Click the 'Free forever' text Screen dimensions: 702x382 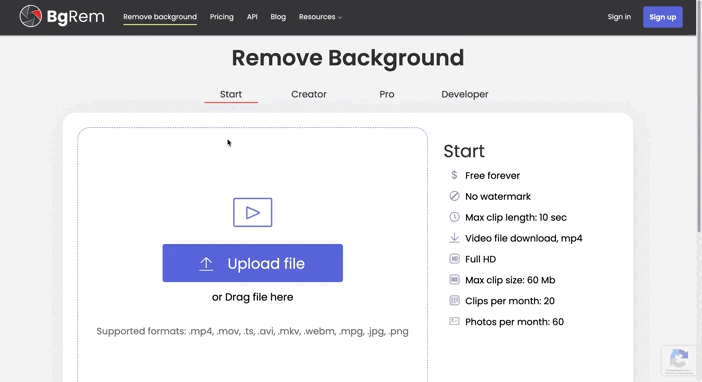[492, 176]
